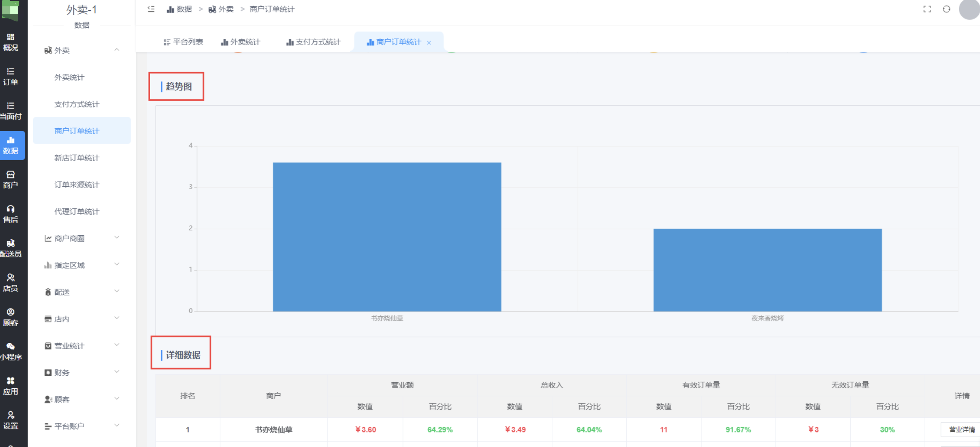Refresh the page with the reload icon

coord(946,9)
